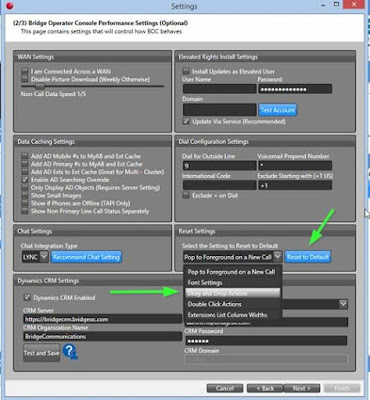Check Exclude + on Dial
Image resolution: width=370 pixels, height=400 pixels.
click(186, 195)
